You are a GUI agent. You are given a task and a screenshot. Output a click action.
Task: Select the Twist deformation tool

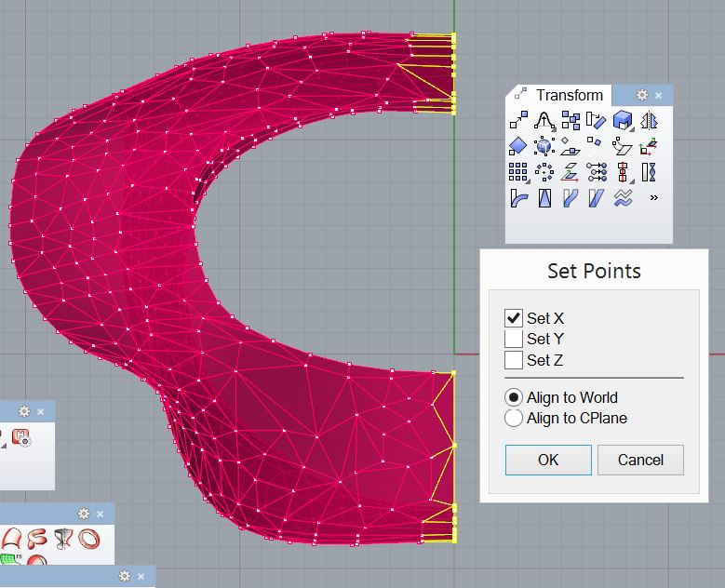point(649,172)
